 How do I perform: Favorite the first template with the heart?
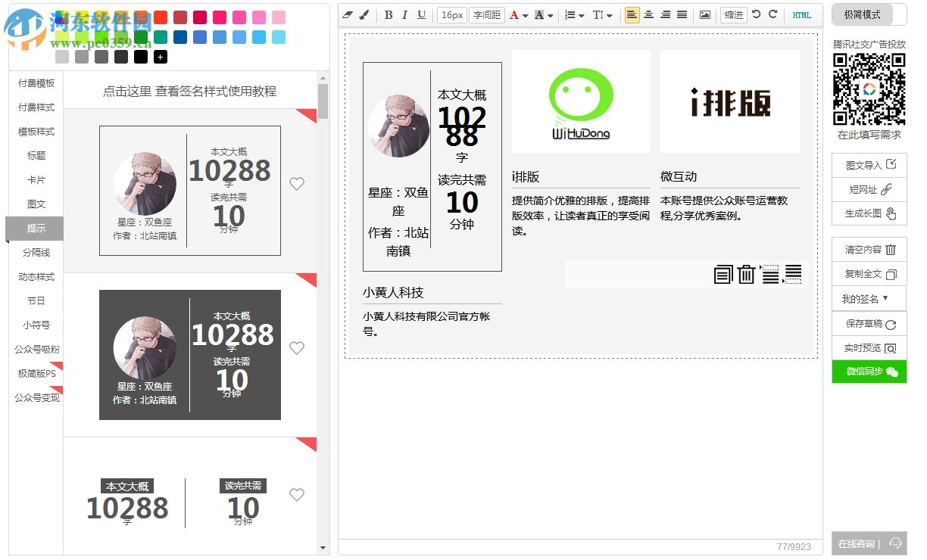coord(296,183)
